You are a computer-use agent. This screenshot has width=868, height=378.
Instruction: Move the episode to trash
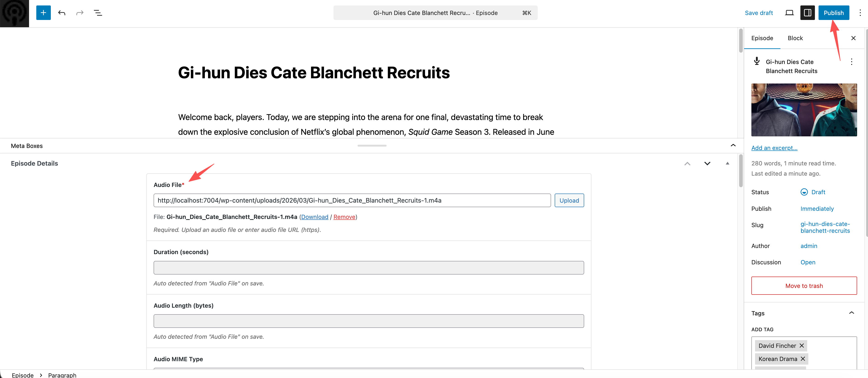(804, 286)
